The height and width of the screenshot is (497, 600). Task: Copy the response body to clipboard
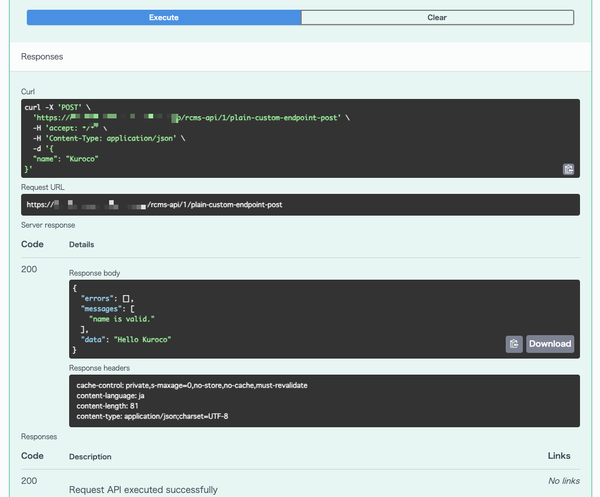tap(514, 344)
